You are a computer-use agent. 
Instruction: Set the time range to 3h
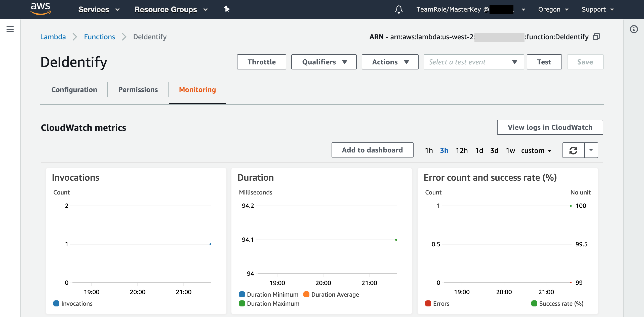(x=444, y=150)
